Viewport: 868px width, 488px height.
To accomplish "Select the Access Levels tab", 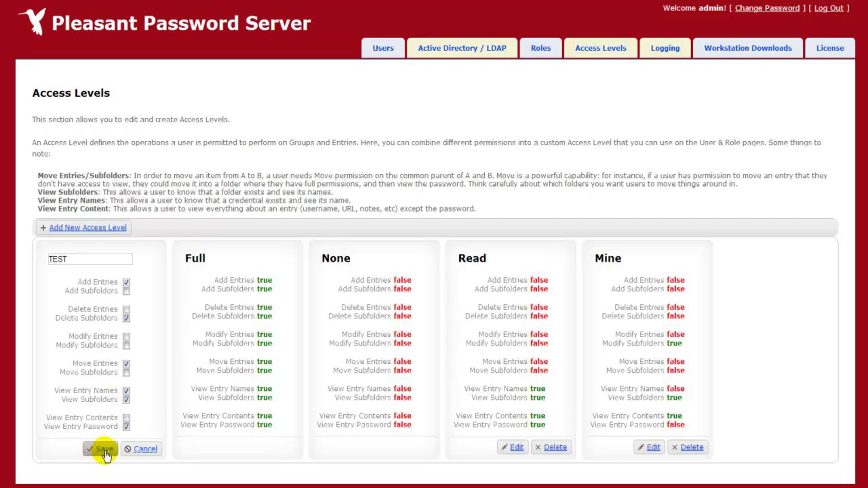I will click(x=601, y=48).
